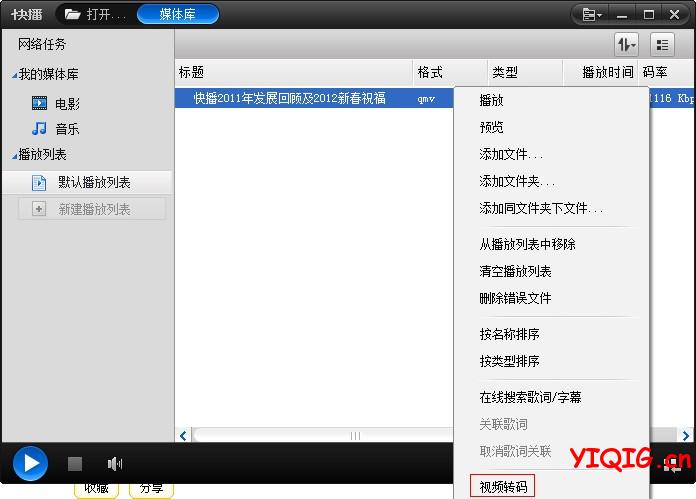The image size is (696, 499).
Task: Open the 电影 (Movies) library
Action: click(67, 103)
